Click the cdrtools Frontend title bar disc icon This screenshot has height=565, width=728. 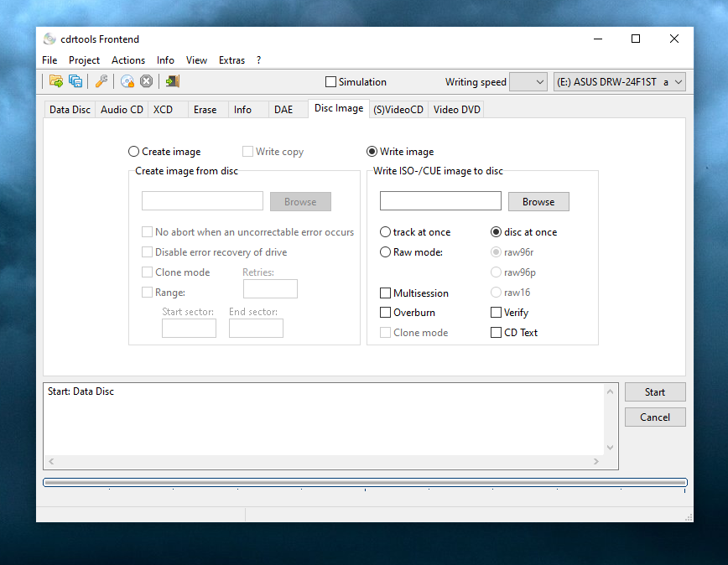pyautogui.click(x=49, y=39)
